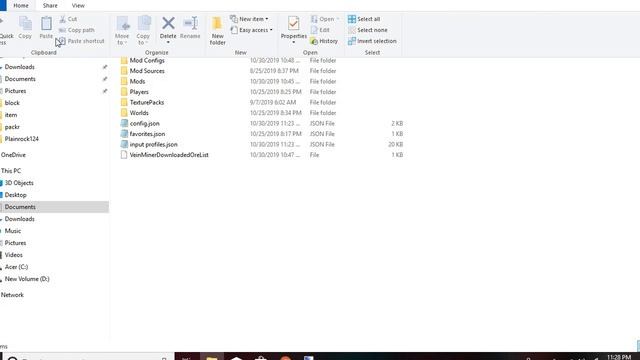Open the item folder in sidebar

coord(11,115)
